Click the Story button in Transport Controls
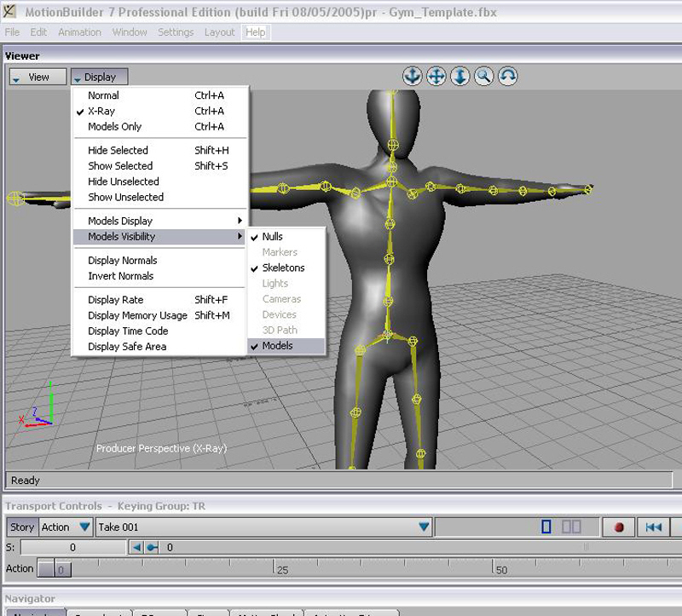Viewport: 682px width, 616px height. [x=22, y=527]
